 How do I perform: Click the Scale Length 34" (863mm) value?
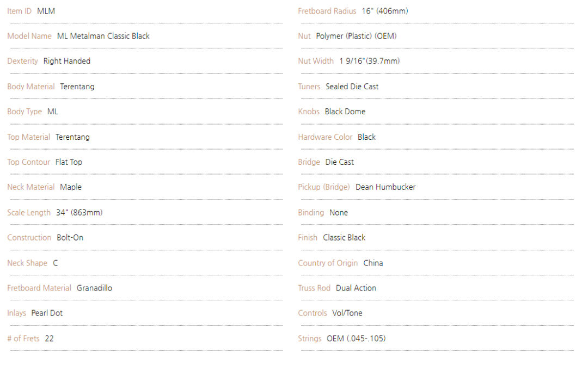point(79,213)
